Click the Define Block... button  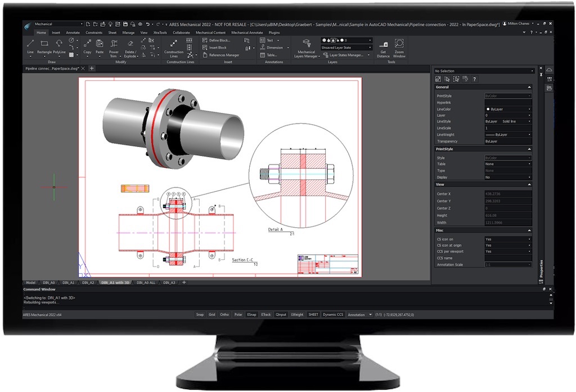217,40
